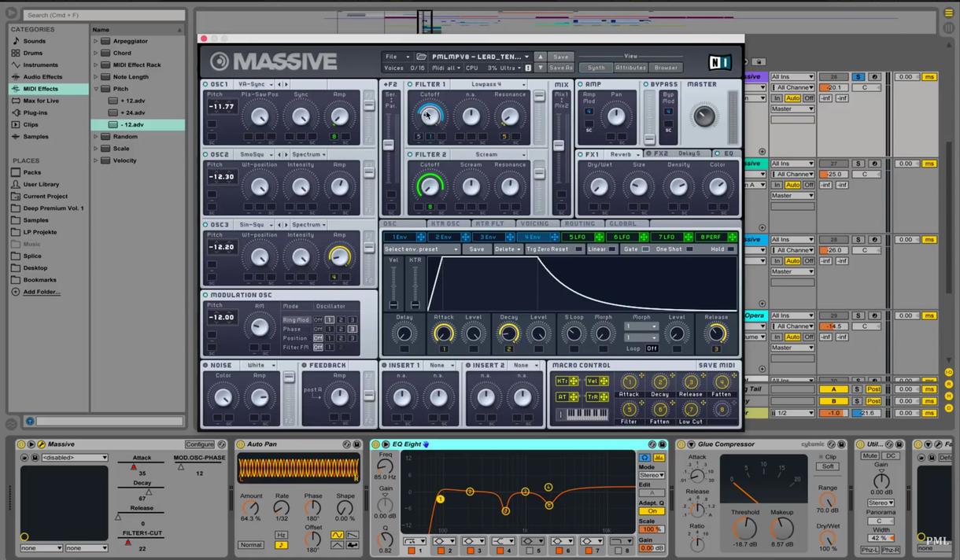This screenshot has width=960, height=560.
Task: Click the Native Instruments NI logo
Action: (x=719, y=63)
